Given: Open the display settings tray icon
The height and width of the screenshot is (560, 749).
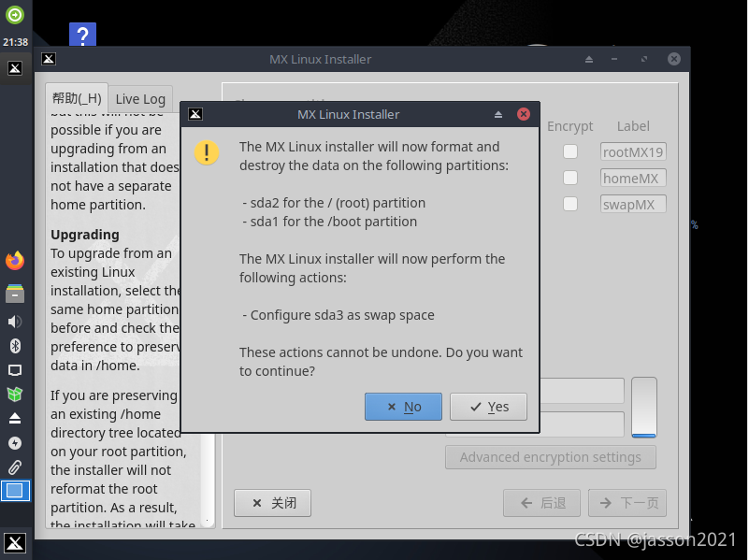Looking at the screenshot, I should [x=15, y=370].
